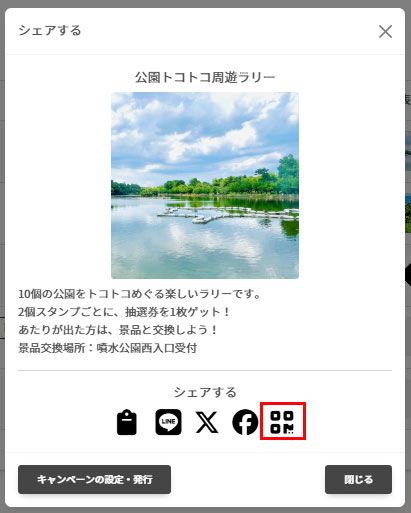
Task: Click the 2個スタンプごとに lottery ticket line
Action: click(x=124, y=312)
